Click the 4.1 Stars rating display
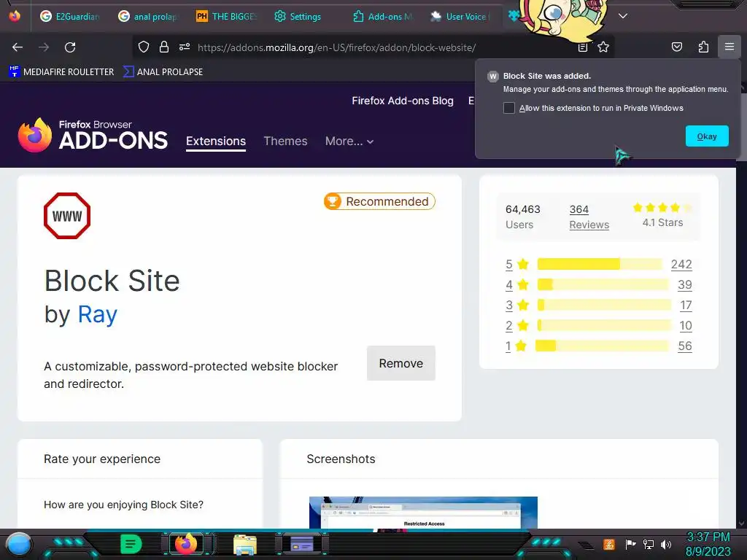 tap(662, 215)
